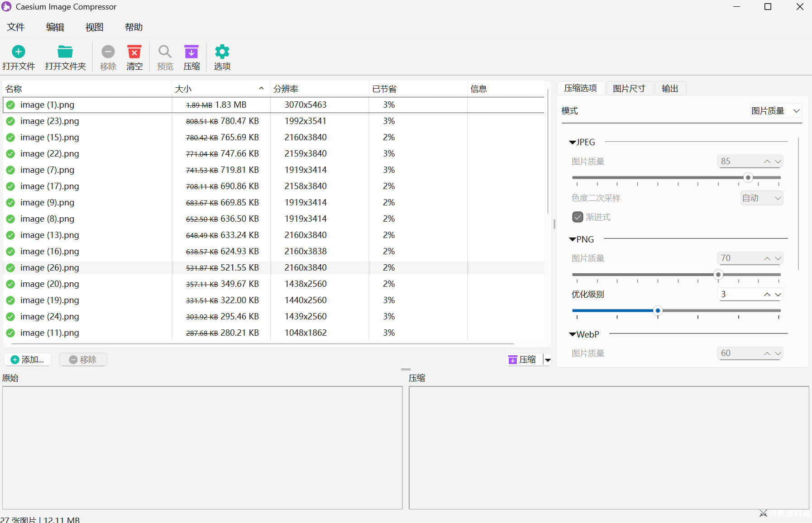Click the 压缩 toolbar icon

[191, 52]
